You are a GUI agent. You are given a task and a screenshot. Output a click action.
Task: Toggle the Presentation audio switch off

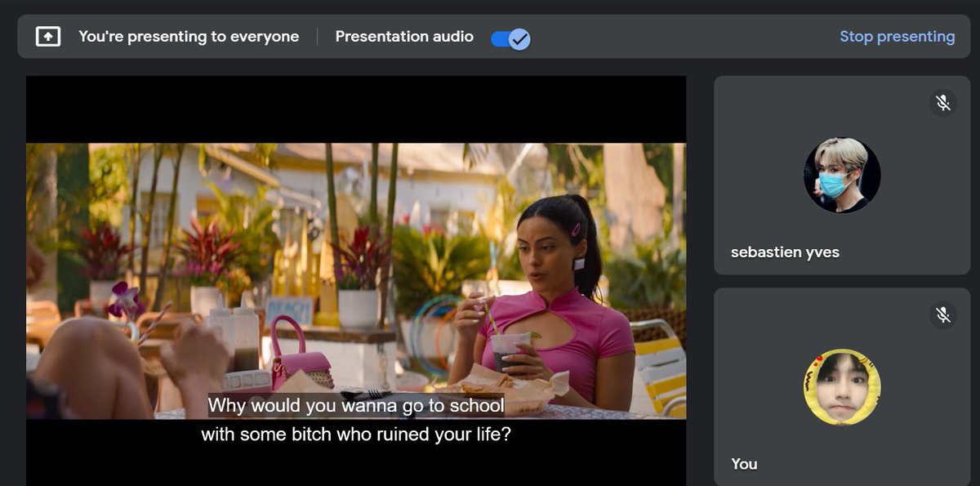click(511, 38)
